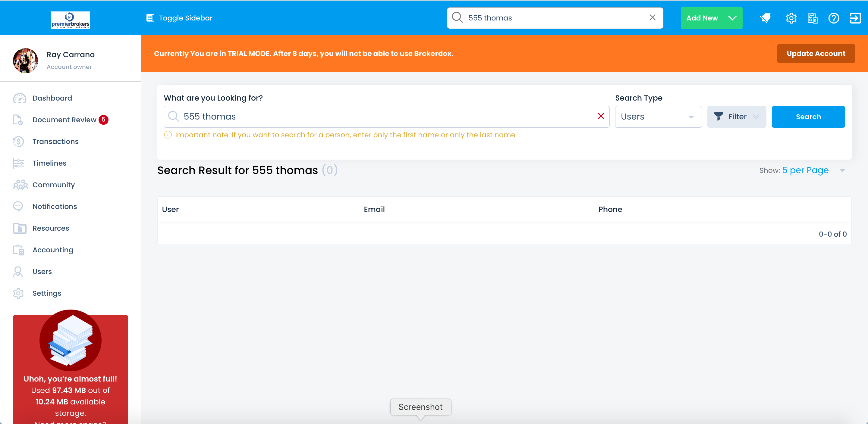The image size is (868, 424).
Task: Click Ray Carrano's profile avatar
Action: coord(25,60)
